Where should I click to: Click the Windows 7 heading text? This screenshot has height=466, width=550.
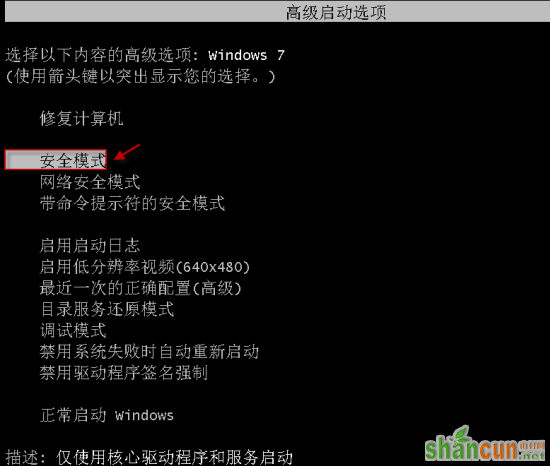pyautogui.click(x=246, y=55)
